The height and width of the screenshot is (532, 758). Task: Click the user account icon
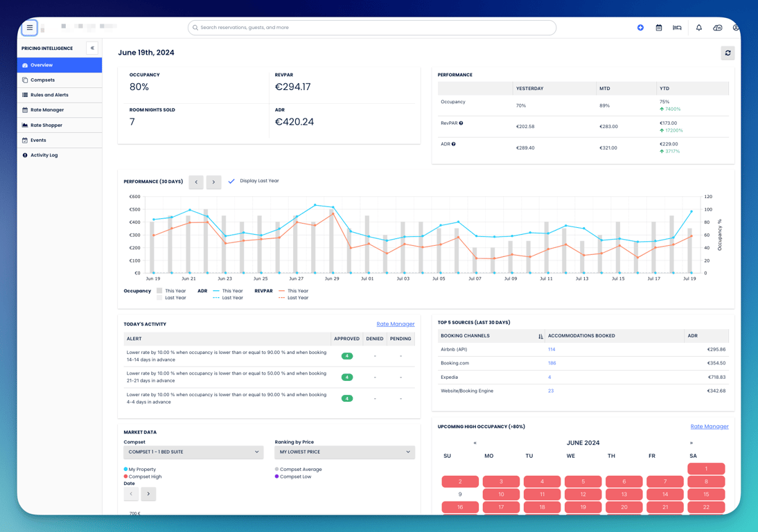click(736, 28)
